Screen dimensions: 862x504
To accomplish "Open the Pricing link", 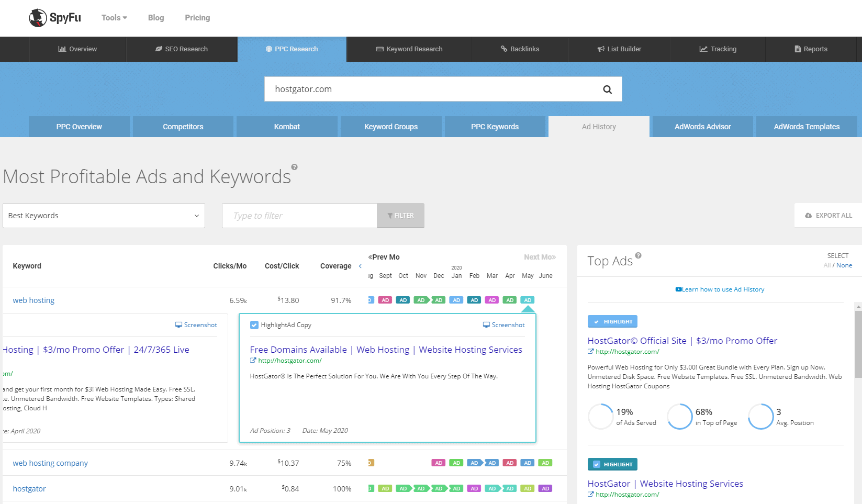I will coord(197,18).
